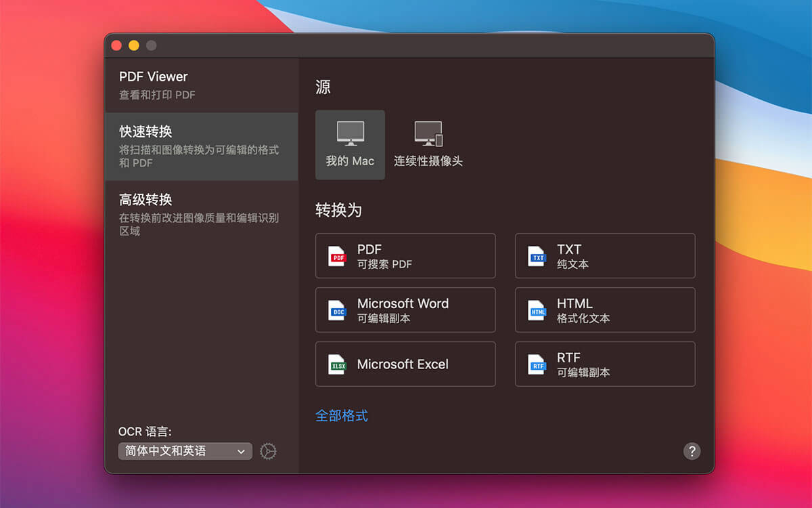Viewport: 812px width, 508px height.
Task: Minimize the window with the yellow button
Action: (134, 45)
